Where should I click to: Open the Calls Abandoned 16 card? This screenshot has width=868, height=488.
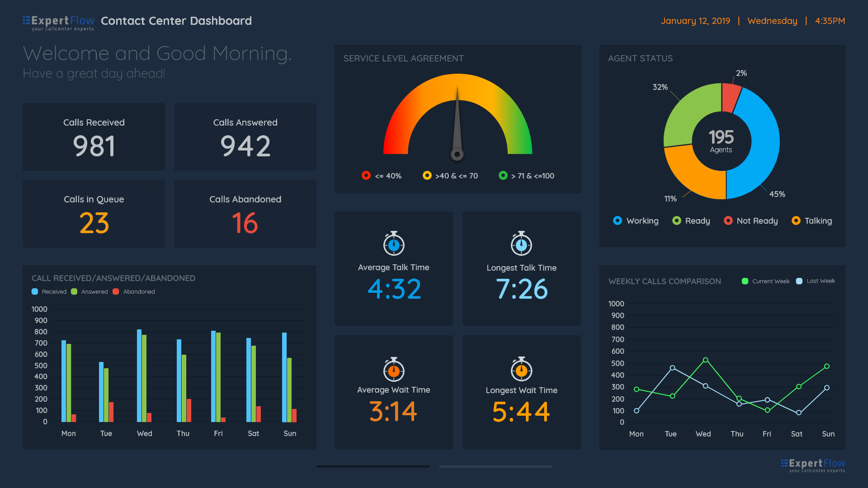(x=245, y=214)
